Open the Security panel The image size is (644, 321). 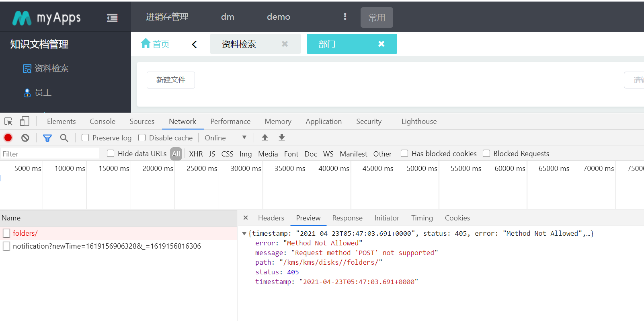click(369, 121)
